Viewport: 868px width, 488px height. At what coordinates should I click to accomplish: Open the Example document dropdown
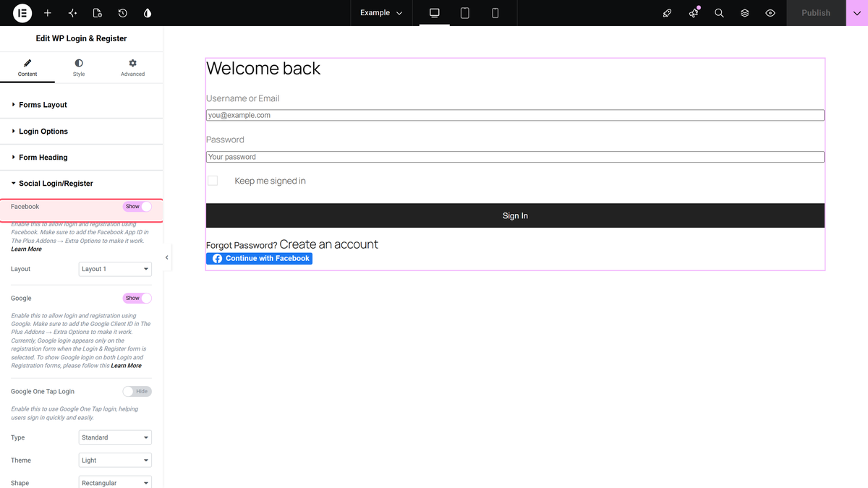(x=381, y=13)
